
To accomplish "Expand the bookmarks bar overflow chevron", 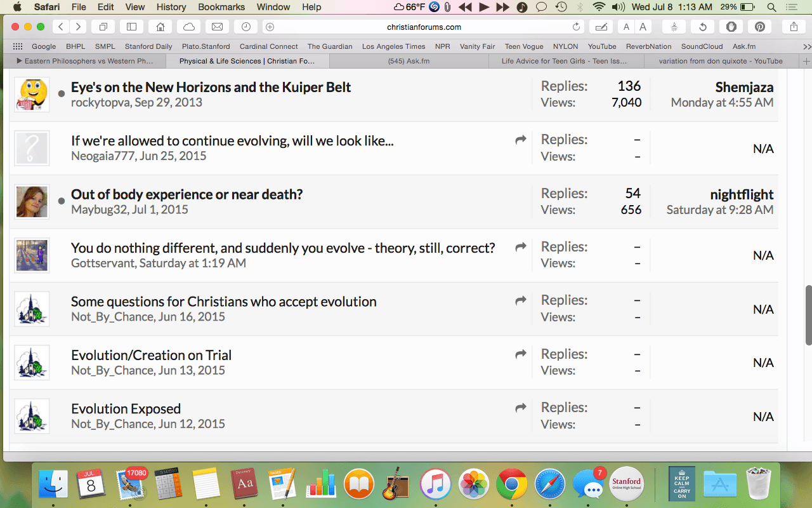I will click(x=806, y=46).
